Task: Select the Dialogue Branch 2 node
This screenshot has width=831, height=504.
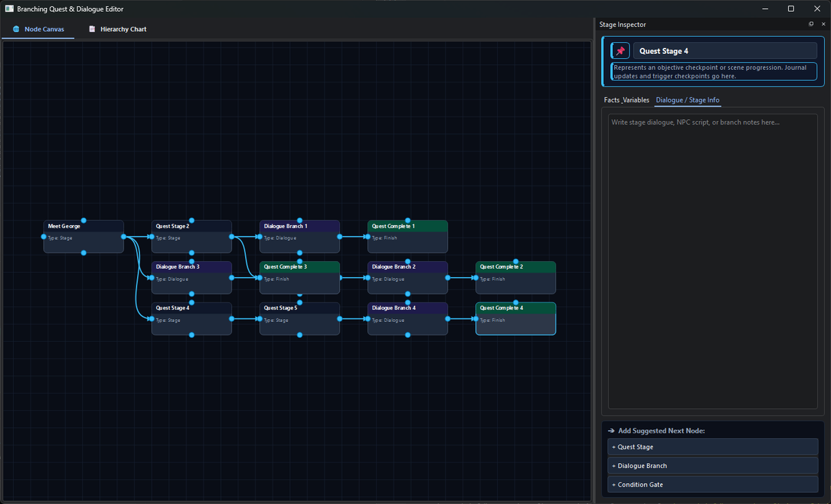Action: 408,278
